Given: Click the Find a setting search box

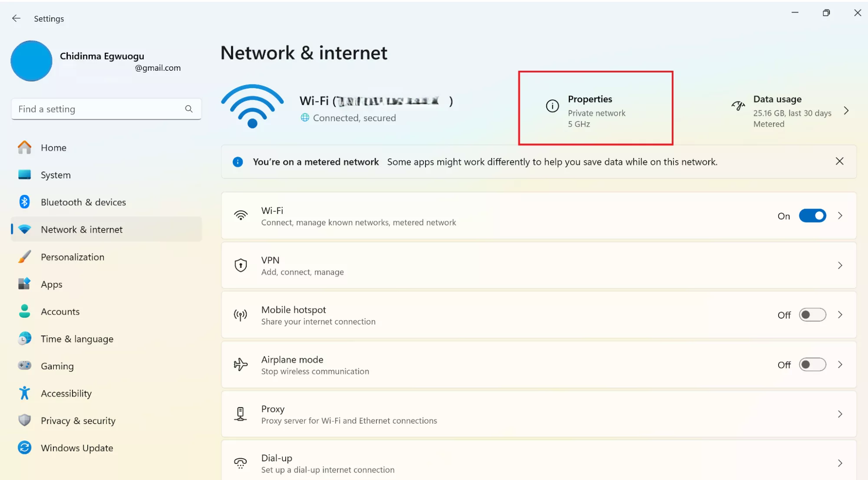Looking at the screenshot, I should click(x=100, y=109).
